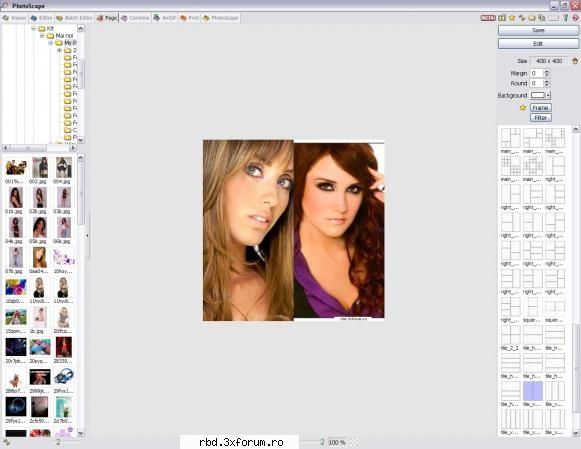Expand the folder node labeled 2
This screenshot has height=449, width=581.
pos(59,50)
